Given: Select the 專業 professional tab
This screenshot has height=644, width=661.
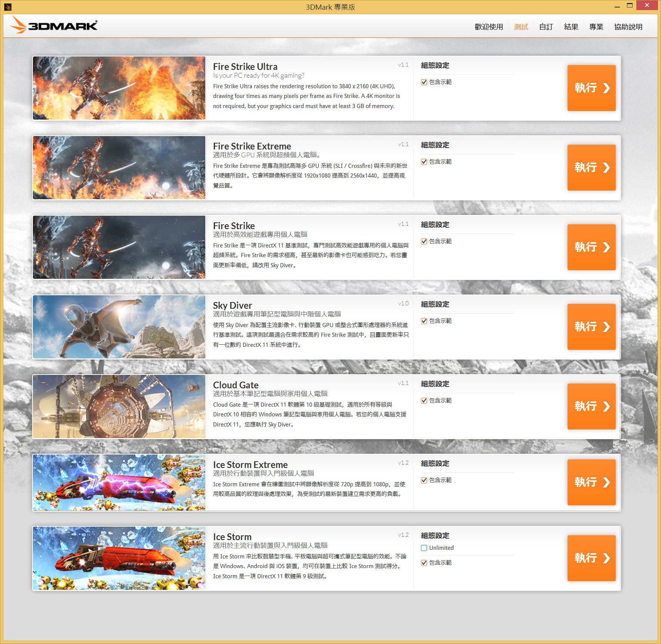Looking at the screenshot, I should (596, 27).
